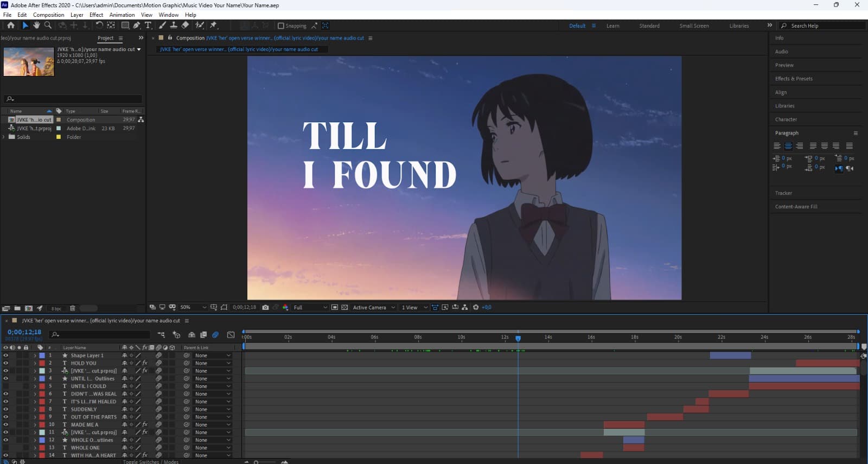Viewport: 868px width, 464px height.
Task: Open the Active Camera view dropdown
Action: [374, 307]
